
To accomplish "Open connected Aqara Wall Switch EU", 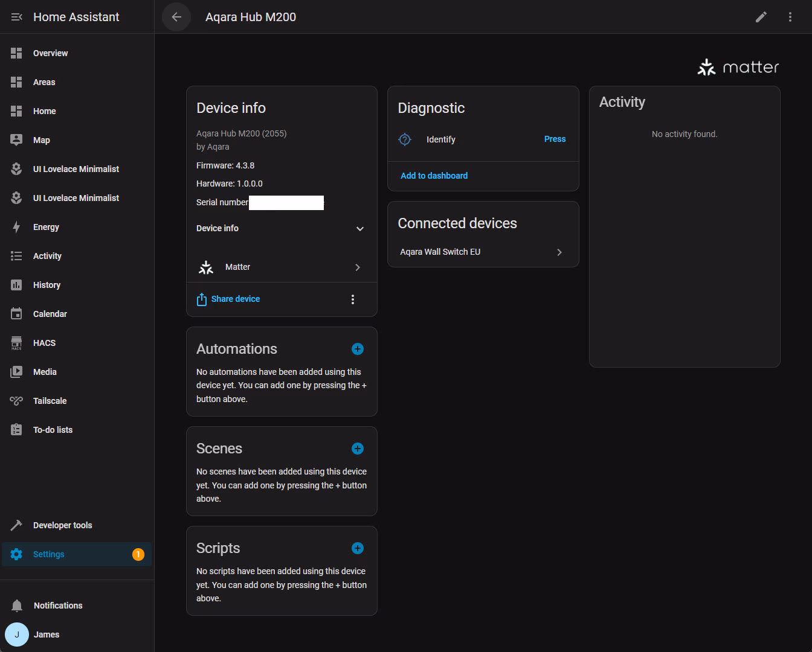I will (482, 252).
